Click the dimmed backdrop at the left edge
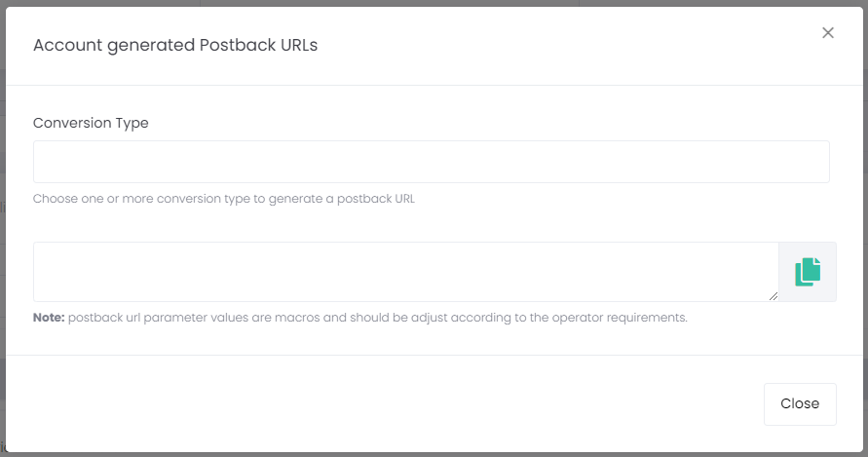 2,228
